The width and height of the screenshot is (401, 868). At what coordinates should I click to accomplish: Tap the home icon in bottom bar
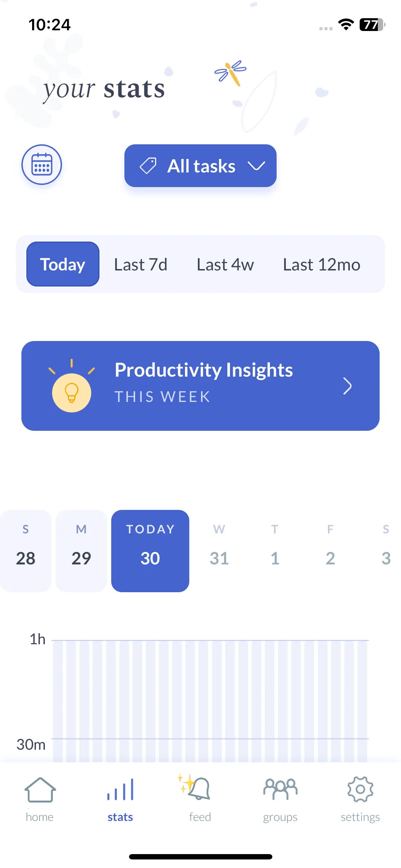40,790
